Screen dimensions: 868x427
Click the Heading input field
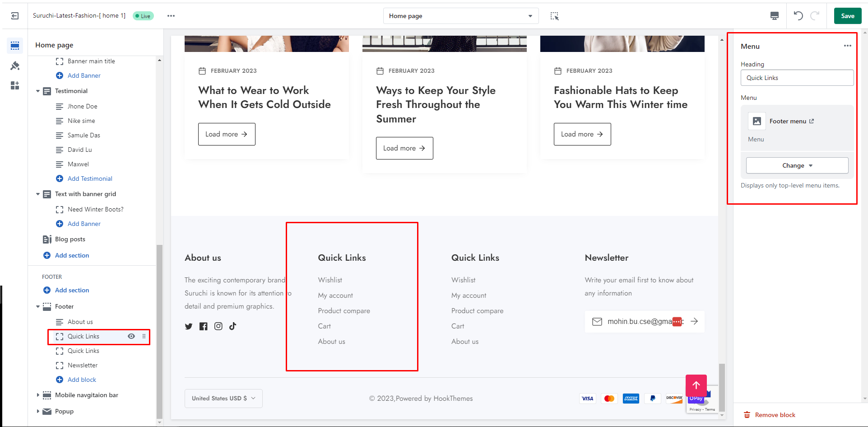click(x=797, y=78)
